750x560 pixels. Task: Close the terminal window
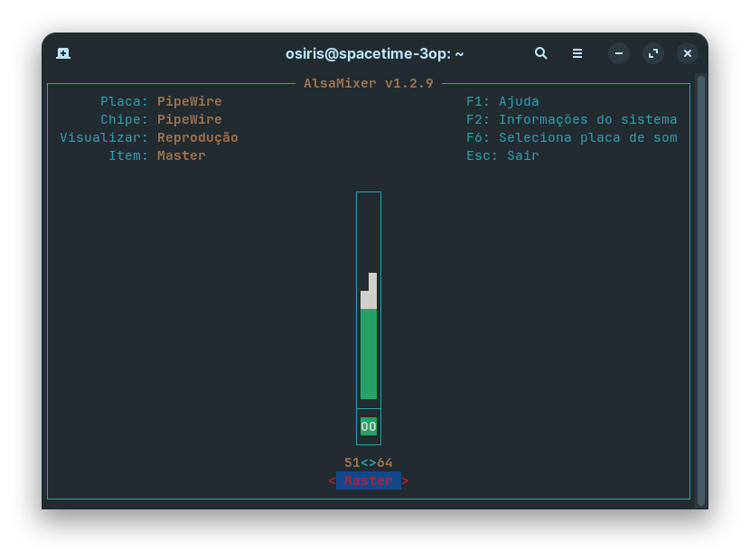click(688, 53)
